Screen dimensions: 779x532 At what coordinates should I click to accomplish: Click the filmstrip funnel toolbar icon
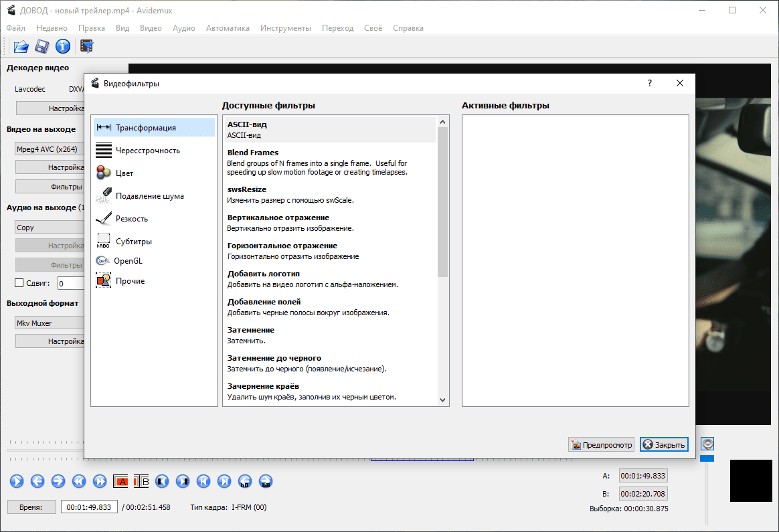pos(87,46)
